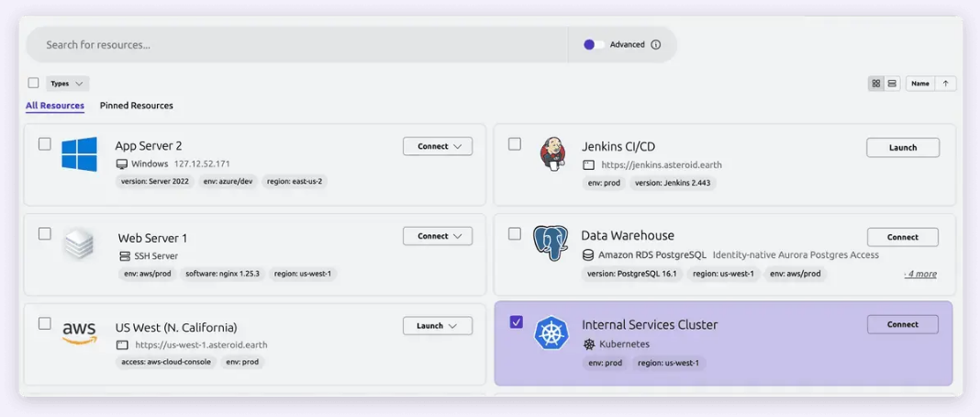The width and height of the screenshot is (980, 417).
Task: Connect to Internal Services Cluster
Action: coord(903,324)
